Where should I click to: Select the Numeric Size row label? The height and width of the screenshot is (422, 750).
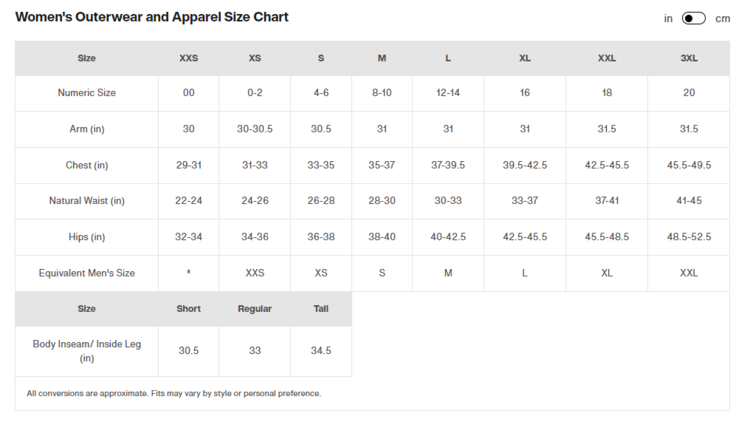tap(87, 93)
